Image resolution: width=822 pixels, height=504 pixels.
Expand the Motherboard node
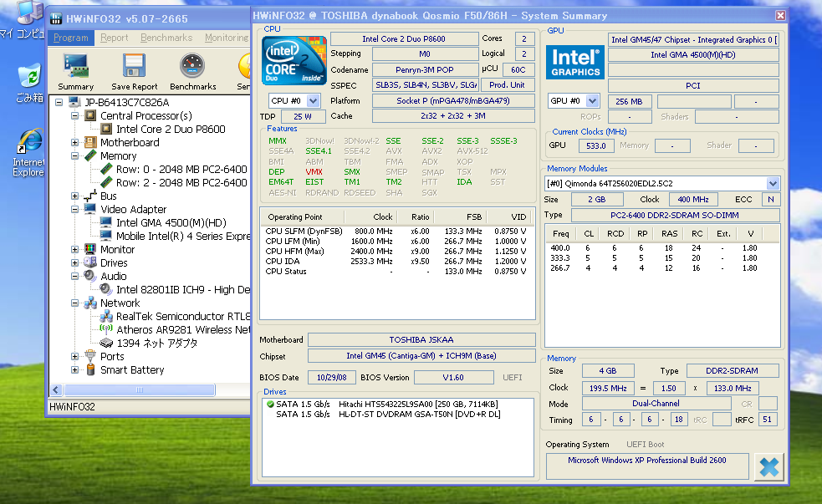(x=75, y=142)
